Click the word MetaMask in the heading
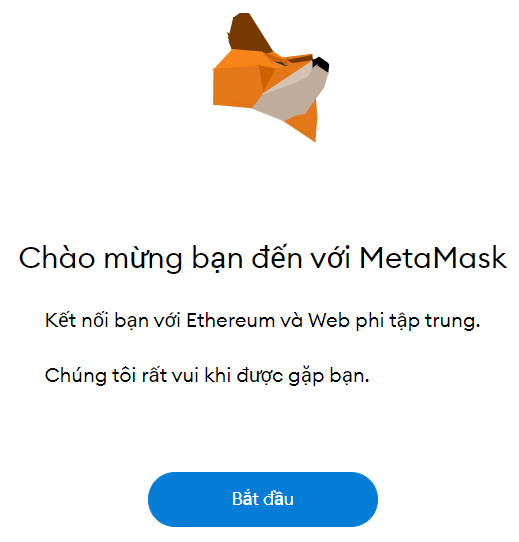This screenshot has height=542, width=519. (433, 258)
